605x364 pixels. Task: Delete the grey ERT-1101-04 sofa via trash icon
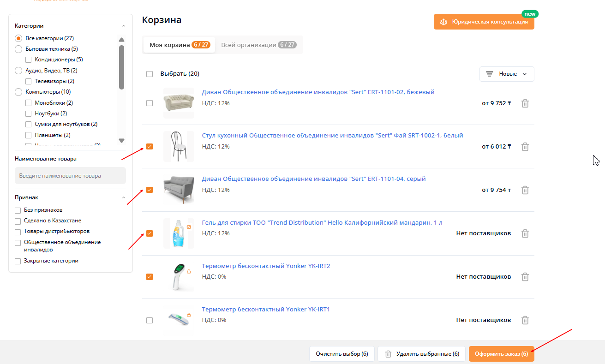point(525,190)
